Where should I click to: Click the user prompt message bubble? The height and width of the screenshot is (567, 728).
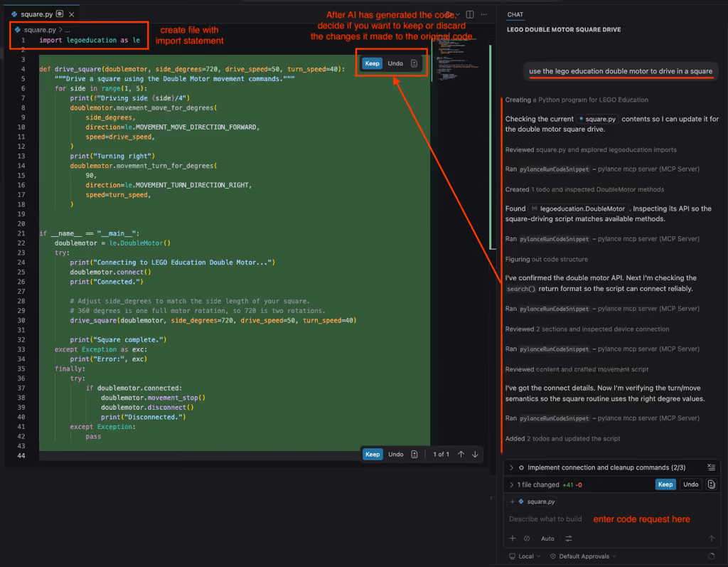620,71
